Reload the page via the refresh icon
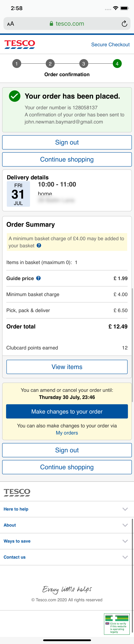The width and height of the screenshot is (134, 644). pyautogui.click(x=124, y=24)
